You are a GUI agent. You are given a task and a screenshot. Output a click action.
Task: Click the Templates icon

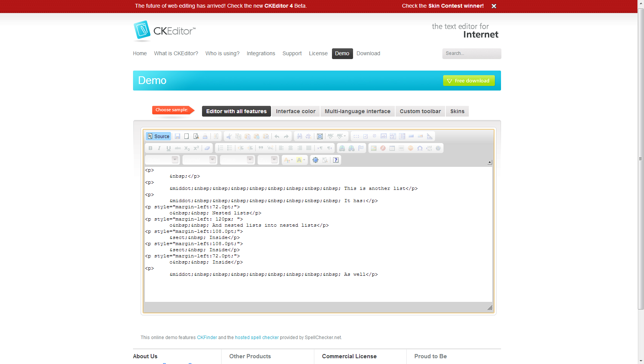tap(216, 136)
